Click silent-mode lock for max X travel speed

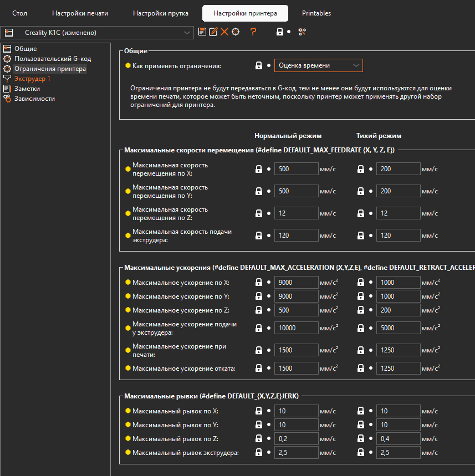[361, 169]
